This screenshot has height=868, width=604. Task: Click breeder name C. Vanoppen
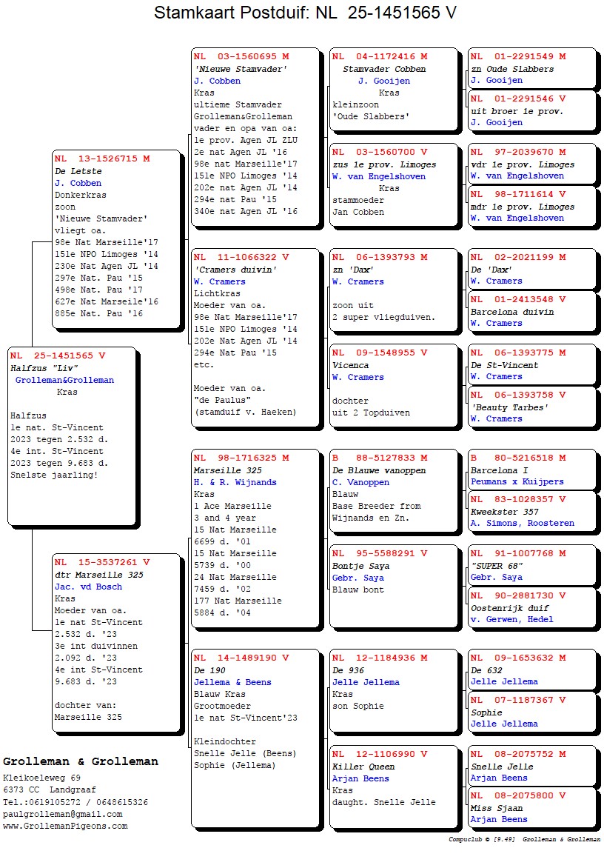pos(360,482)
